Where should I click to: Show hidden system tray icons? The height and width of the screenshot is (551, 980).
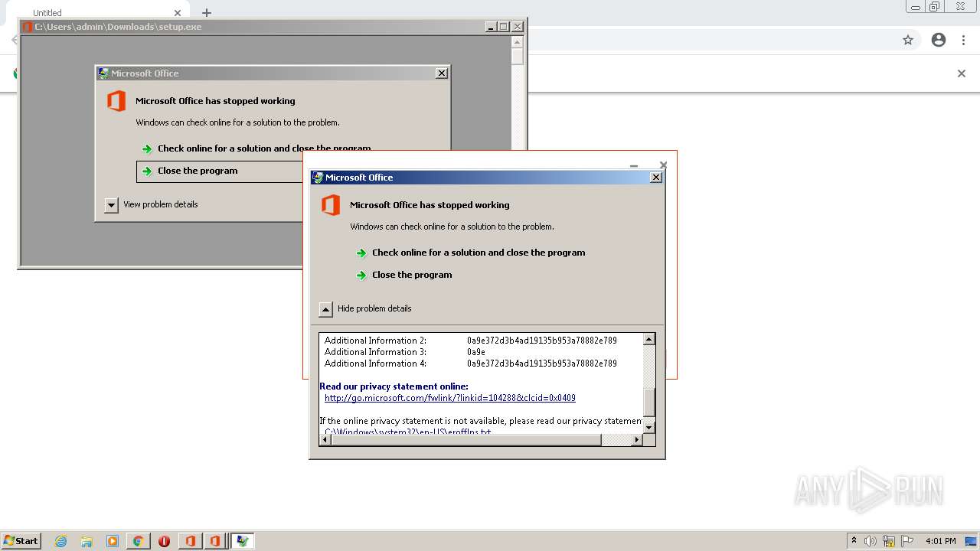[x=854, y=541]
